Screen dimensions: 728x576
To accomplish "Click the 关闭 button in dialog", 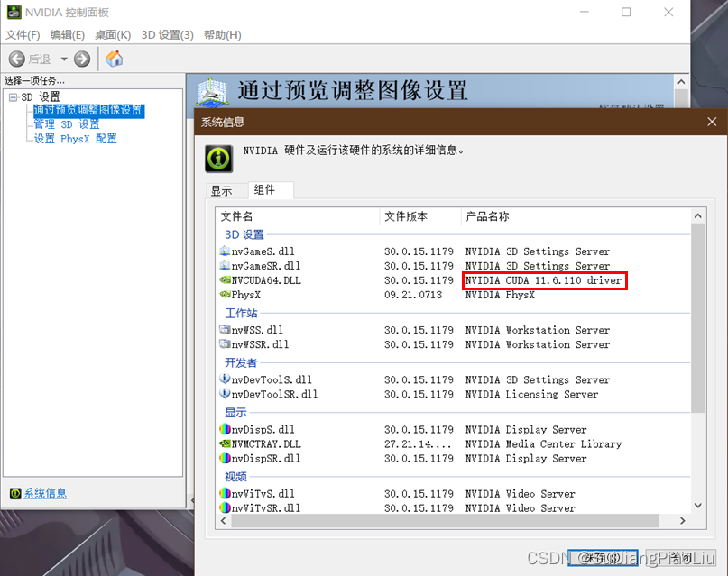I will tap(681, 557).
